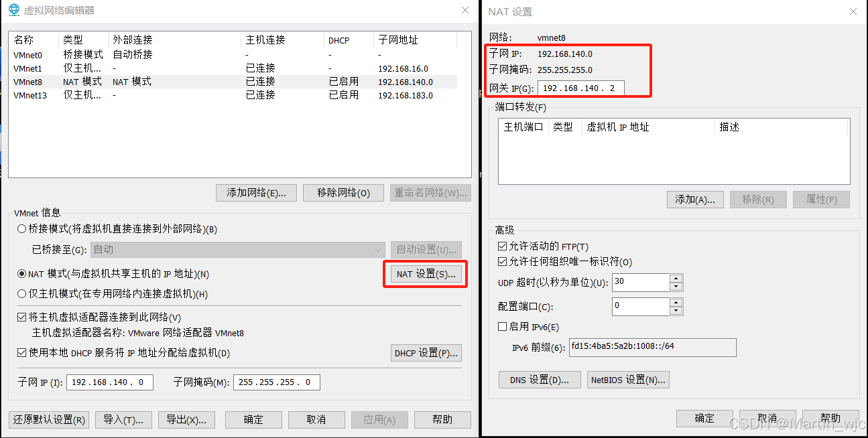Toggle 使用本地 DHCP 服务 checkbox

(22, 353)
